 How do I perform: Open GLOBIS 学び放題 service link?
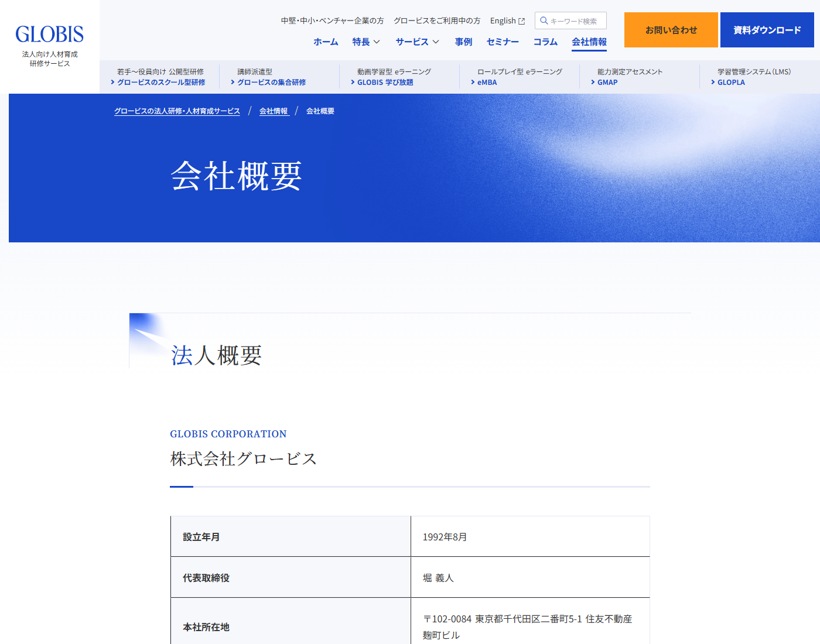pos(385,83)
